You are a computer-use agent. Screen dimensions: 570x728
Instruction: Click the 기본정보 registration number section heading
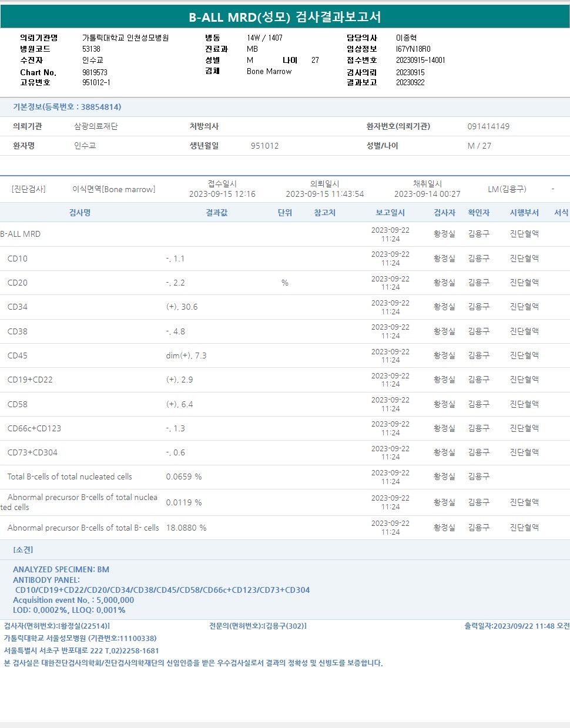pyautogui.click(x=67, y=107)
